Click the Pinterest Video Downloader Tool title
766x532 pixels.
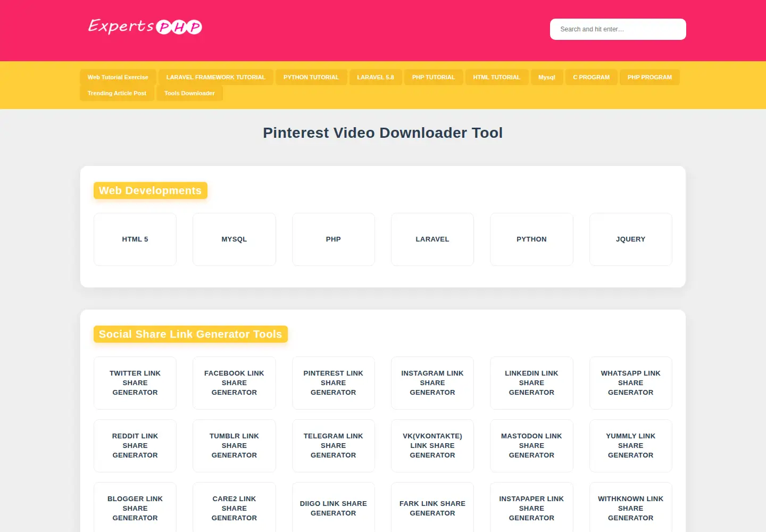tap(383, 132)
